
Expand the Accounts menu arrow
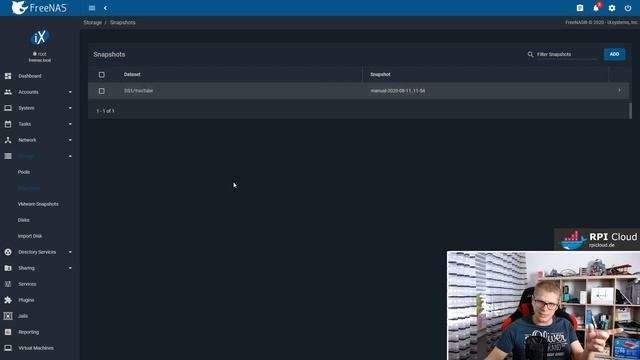70,92
